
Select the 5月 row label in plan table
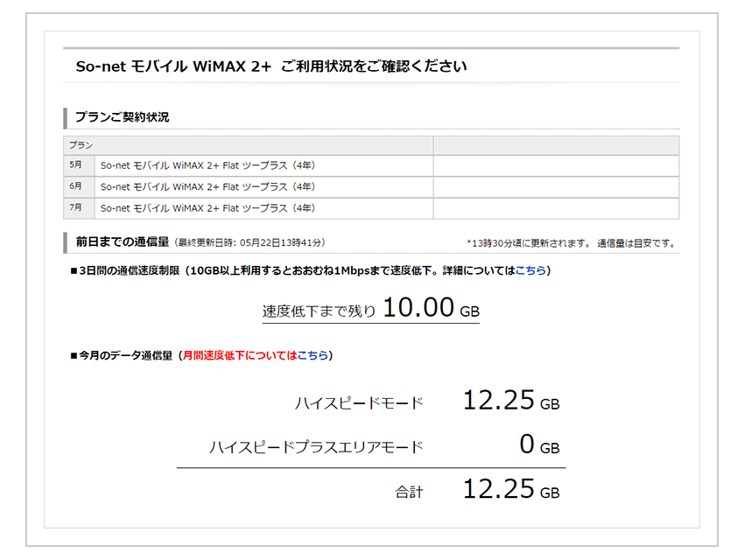(76, 165)
